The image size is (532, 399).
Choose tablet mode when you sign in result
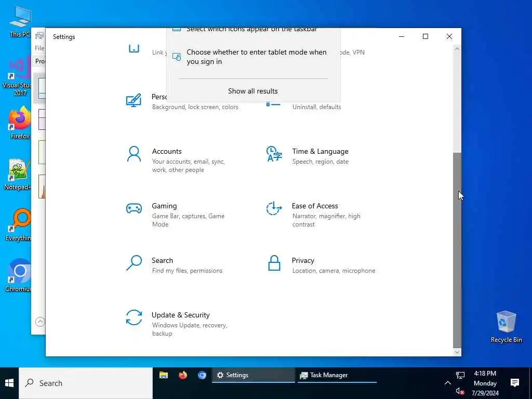tap(254, 57)
